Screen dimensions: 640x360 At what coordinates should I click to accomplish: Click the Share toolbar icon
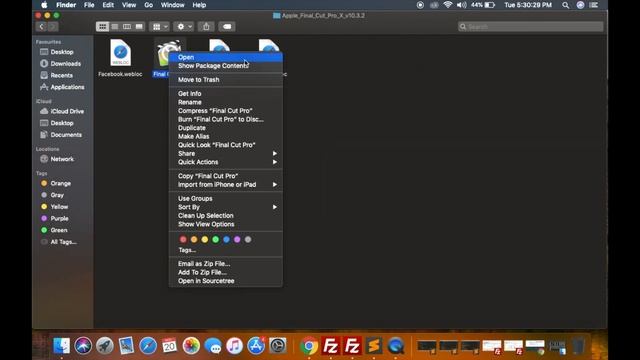click(x=206, y=27)
